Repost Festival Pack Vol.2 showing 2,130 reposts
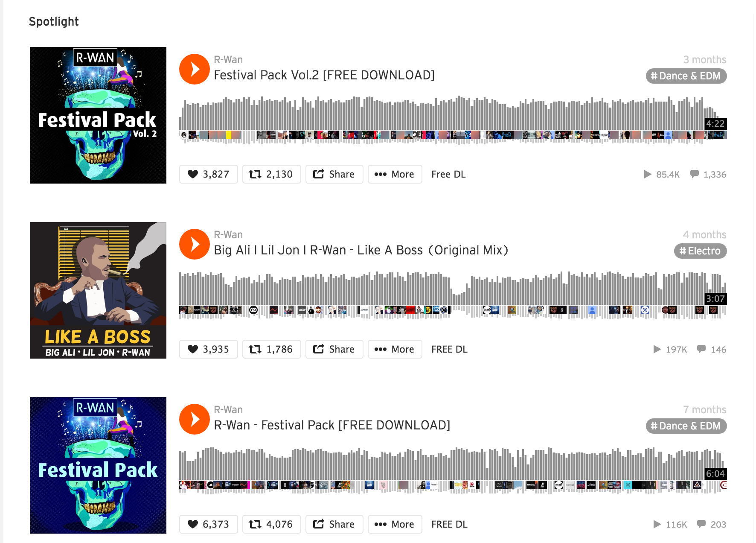 (272, 174)
